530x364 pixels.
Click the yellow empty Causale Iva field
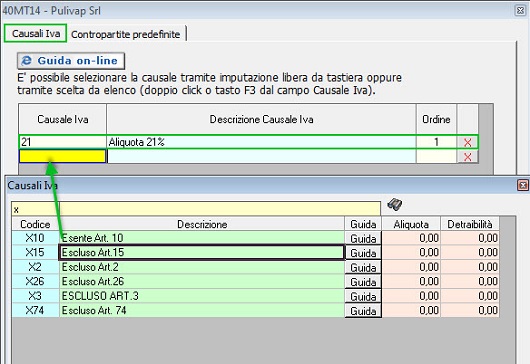tap(63, 156)
